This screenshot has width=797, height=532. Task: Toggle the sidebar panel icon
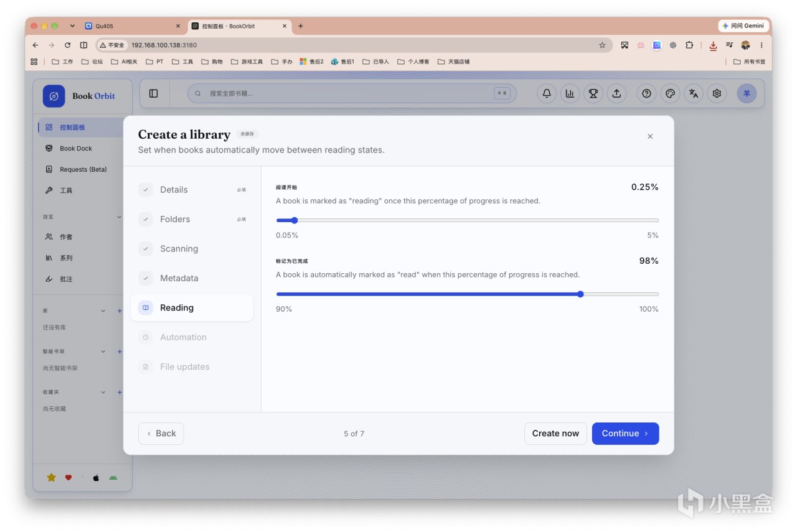[154, 93]
